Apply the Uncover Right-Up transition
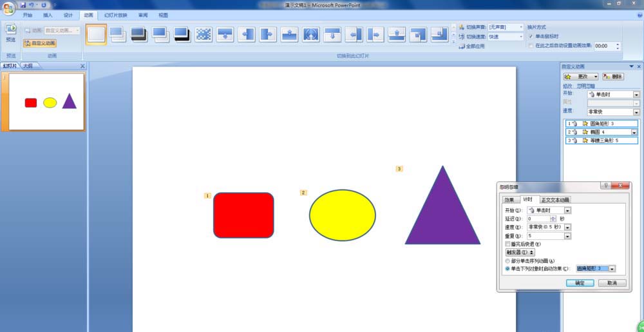The height and width of the screenshot is (332, 644). click(x=439, y=35)
